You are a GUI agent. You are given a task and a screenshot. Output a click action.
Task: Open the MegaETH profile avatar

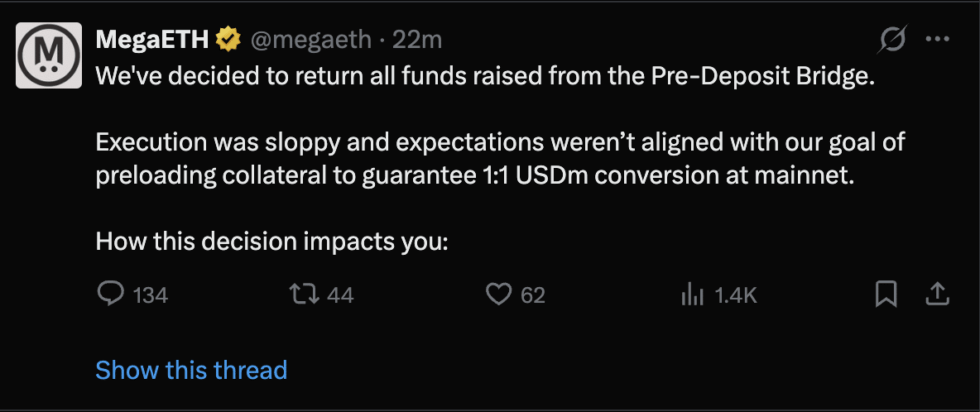point(50,56)
